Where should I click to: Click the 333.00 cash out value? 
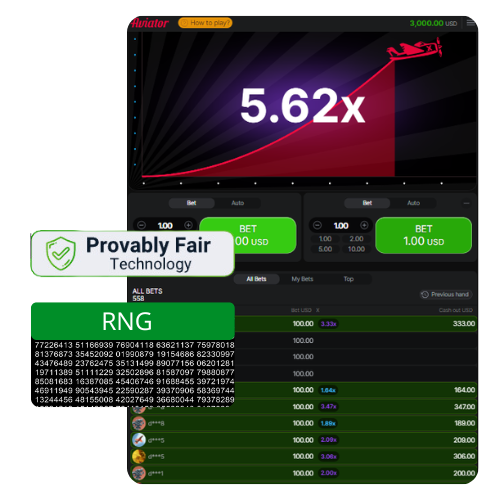(x=464, y=323)
